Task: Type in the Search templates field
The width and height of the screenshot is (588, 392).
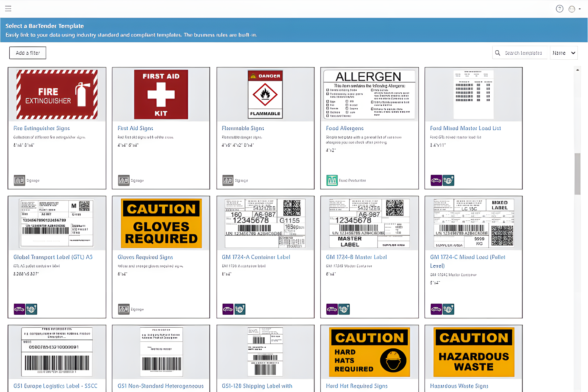Action: click(x=523, y=53)
